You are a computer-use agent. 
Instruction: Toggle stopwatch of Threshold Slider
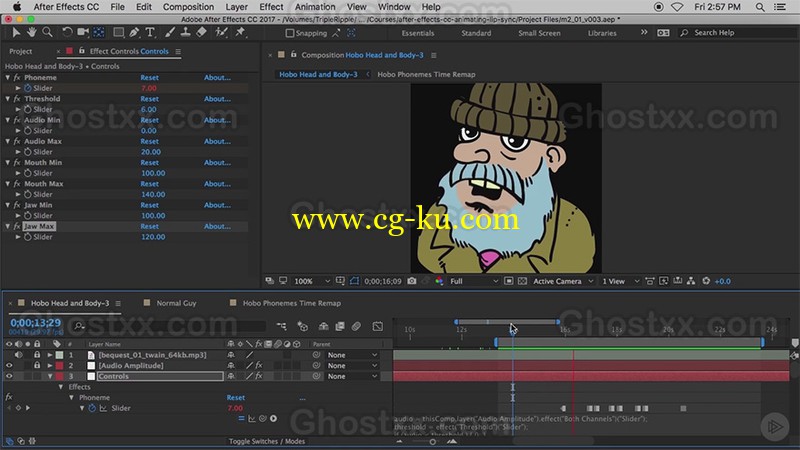click(28, 109)
